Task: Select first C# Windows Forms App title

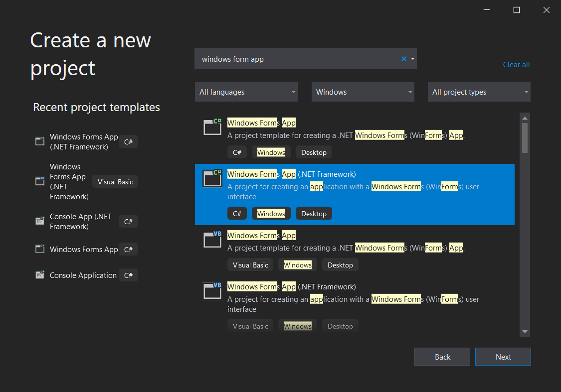Action: [x=261, y=123]
